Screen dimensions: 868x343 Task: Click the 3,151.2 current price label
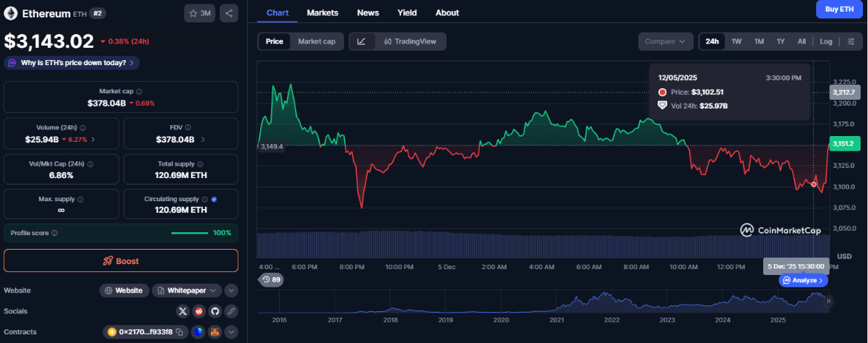click(x=844, y=144)
